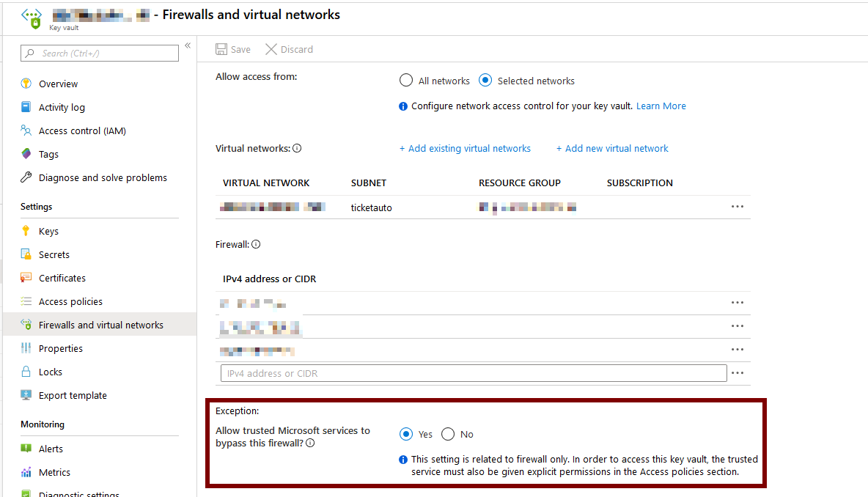Open Metrics under Monitoring
Screen dimensions: 868x497
55,472
